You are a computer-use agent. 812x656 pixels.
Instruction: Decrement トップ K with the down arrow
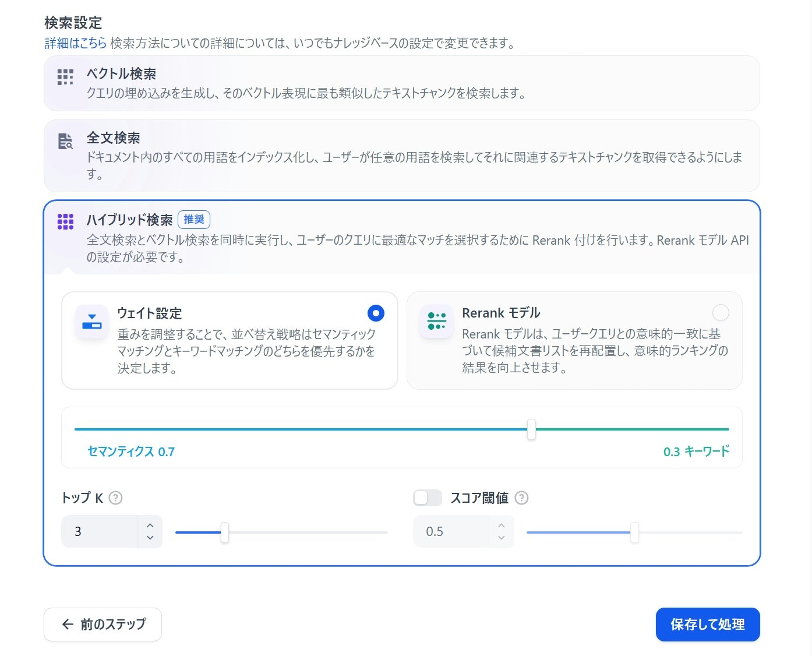[x=150, y=537]
